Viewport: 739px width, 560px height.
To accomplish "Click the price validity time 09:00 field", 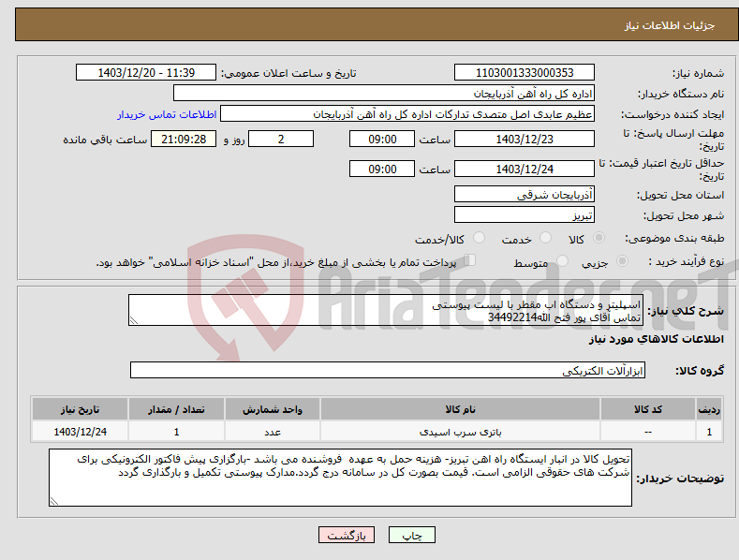I will (382, 169).
